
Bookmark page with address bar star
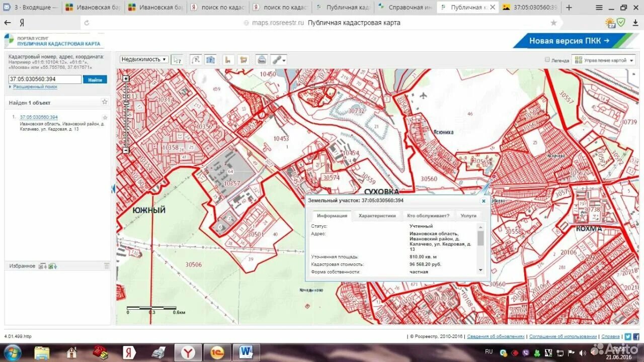coord(554,23)
